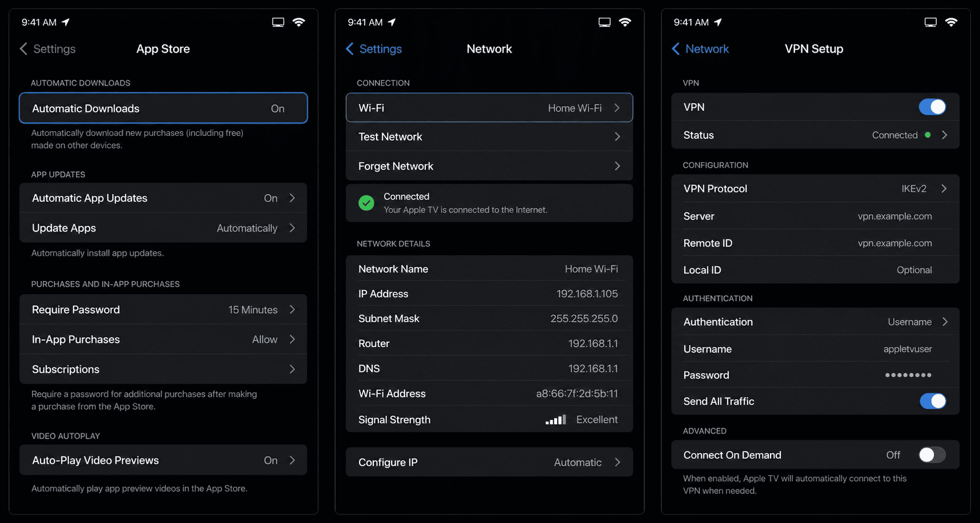Click the location arrow in Network status bar
The width and height of the screenshot is (980, 523).
pos(392,22)
